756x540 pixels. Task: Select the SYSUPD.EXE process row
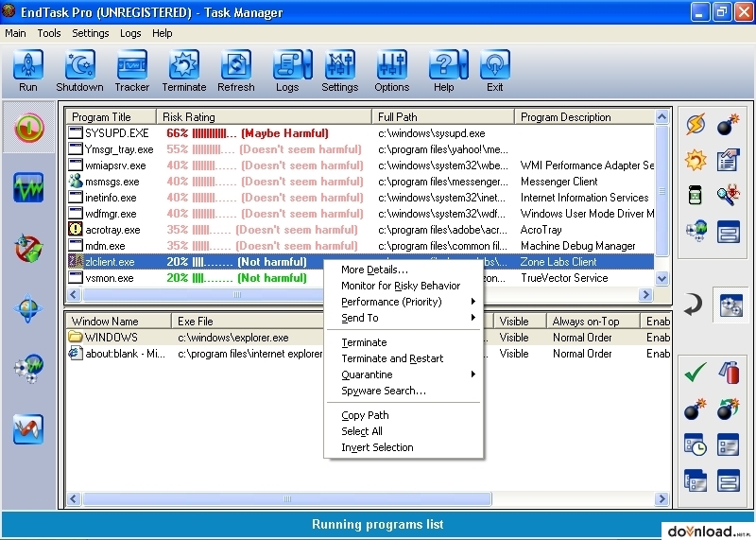click(360, 133)
